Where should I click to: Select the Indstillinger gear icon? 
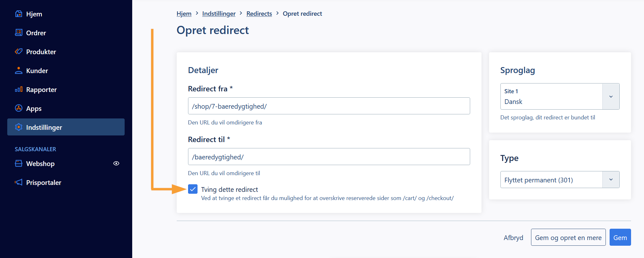pyautogui.click(x=19, y=127)
